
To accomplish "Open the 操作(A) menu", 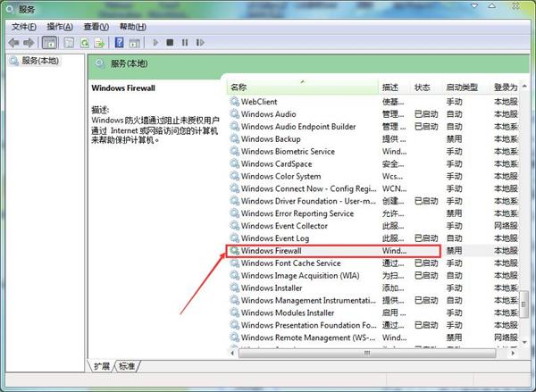I will 60,27.
